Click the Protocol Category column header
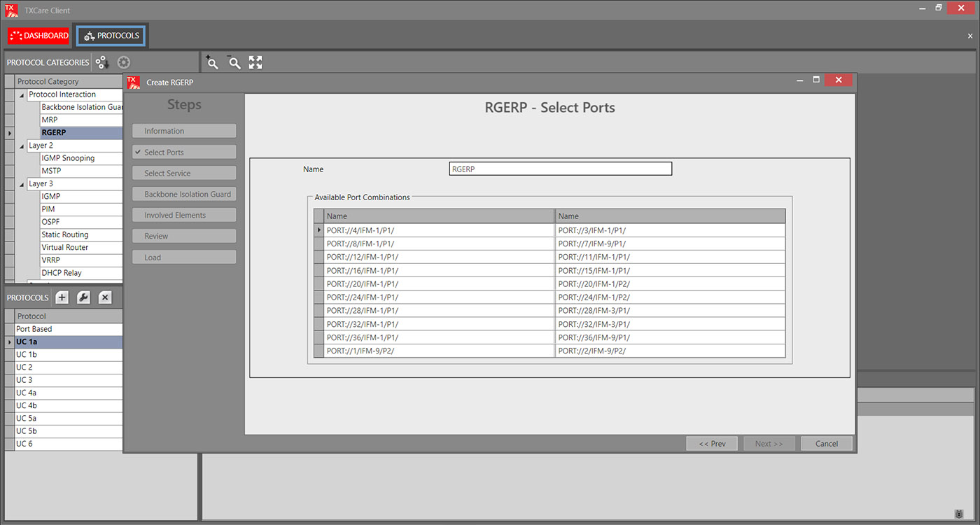This screenshot has width=980, height=525. click(x=69, y=82)
